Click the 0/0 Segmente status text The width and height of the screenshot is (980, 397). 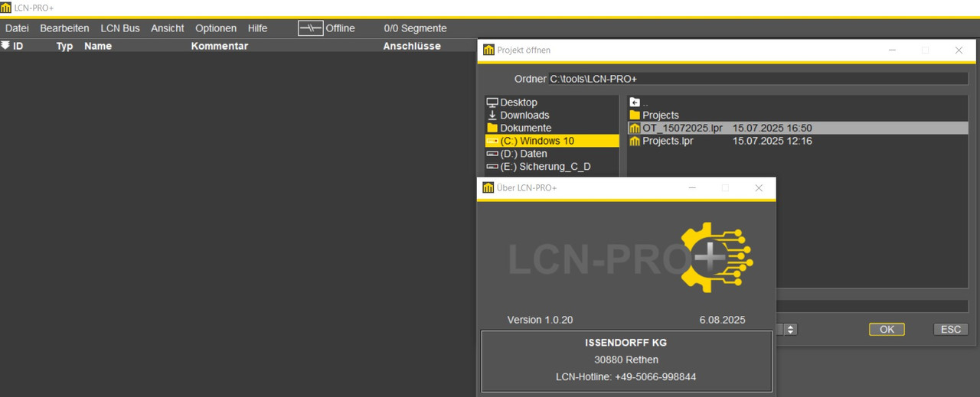click(415, 28)
